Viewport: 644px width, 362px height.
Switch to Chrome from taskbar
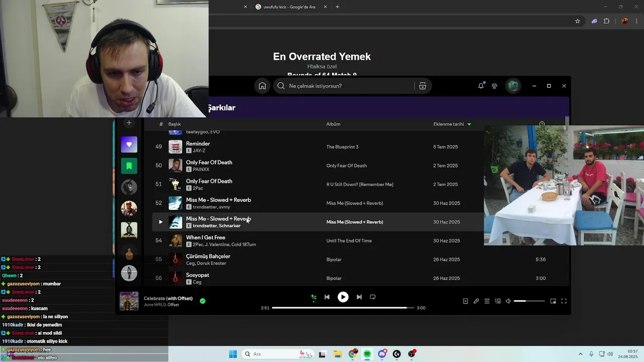click(353, 354)
